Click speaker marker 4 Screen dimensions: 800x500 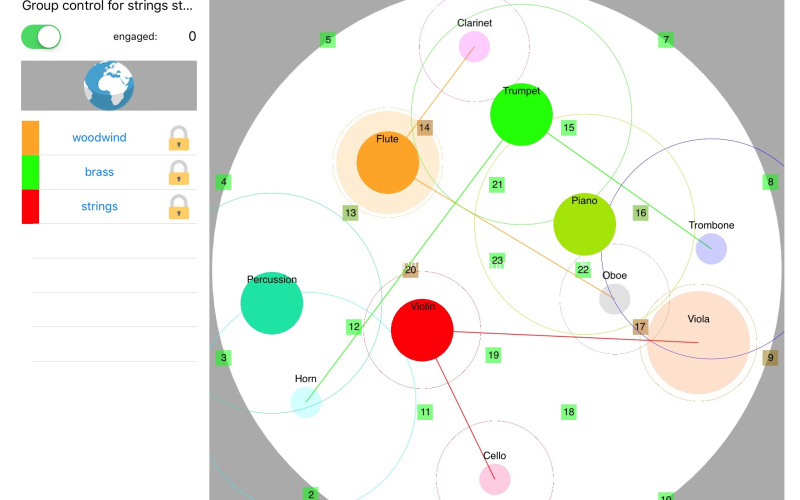[x=223, y=182]
